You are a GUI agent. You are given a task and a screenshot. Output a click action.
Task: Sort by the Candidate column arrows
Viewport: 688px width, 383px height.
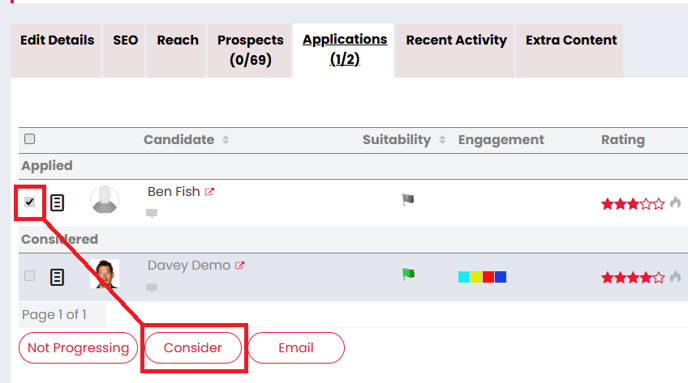point(226,140)
